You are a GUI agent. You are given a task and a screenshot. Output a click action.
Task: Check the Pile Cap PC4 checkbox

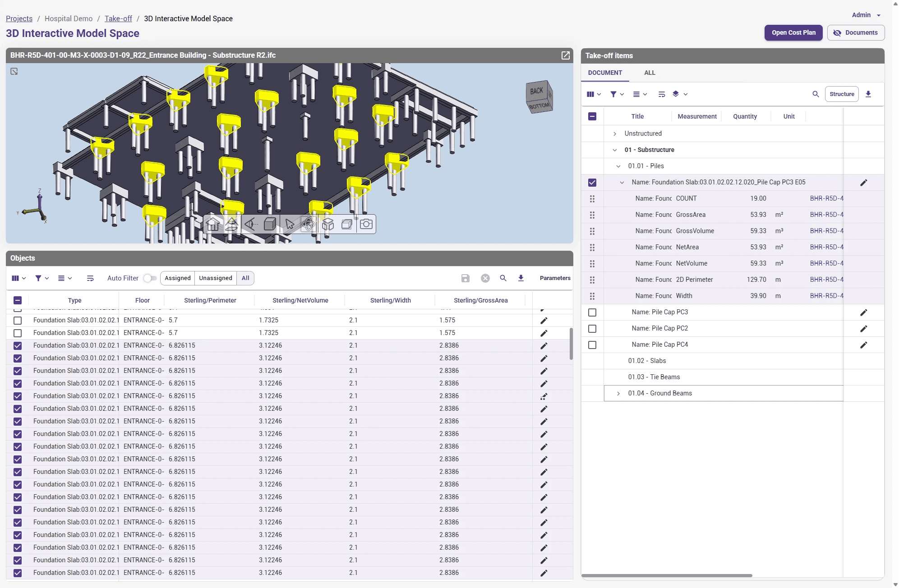pyautogui.click(x=592, y=345)
